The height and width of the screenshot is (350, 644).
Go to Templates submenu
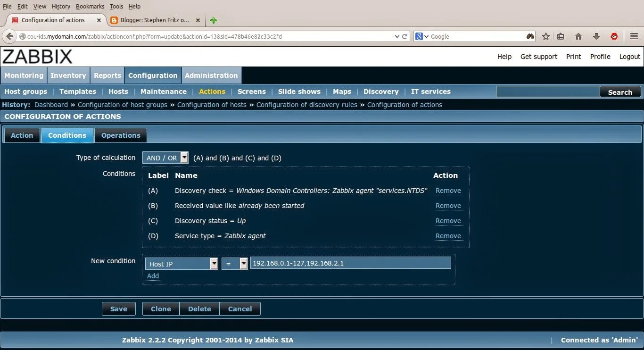78,92
